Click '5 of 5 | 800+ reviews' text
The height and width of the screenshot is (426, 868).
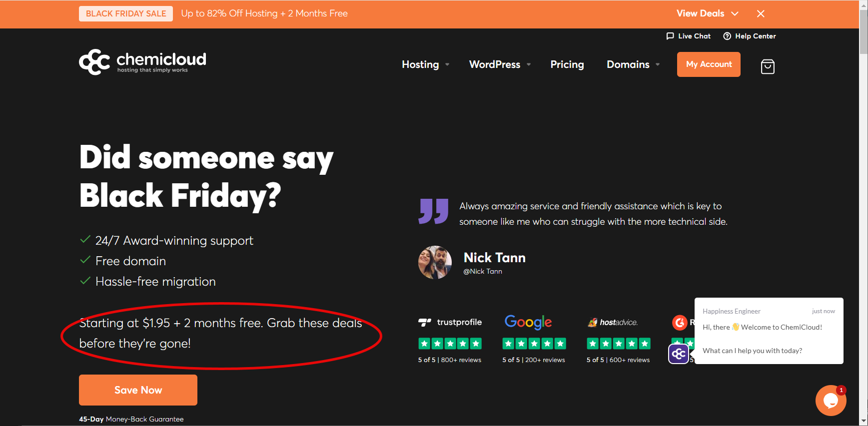[450, 360]
